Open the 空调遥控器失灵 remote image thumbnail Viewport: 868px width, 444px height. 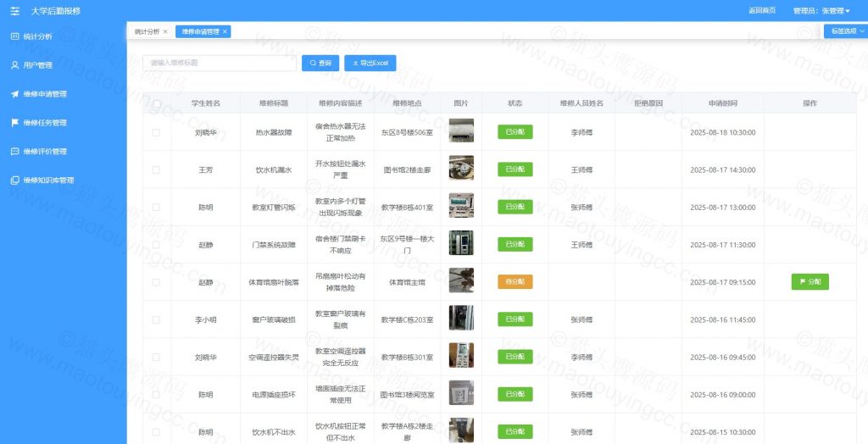461,355
